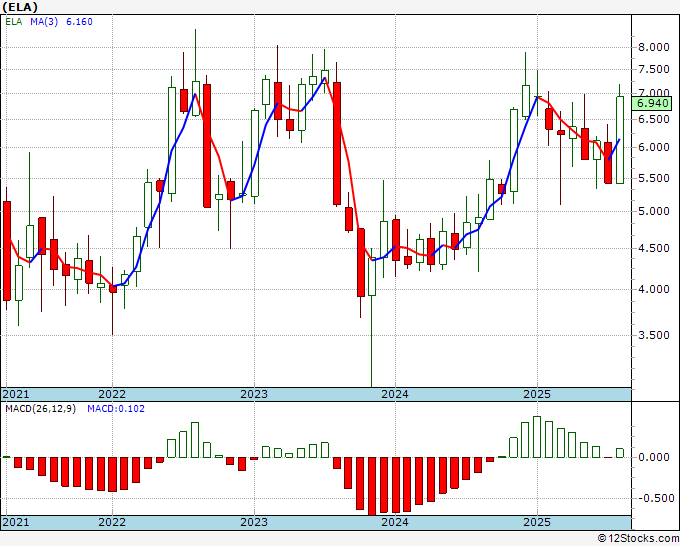The height and width of the screenshot is (546, 680).
Task: Click the 8.000 price axis label
Action: 654,47
